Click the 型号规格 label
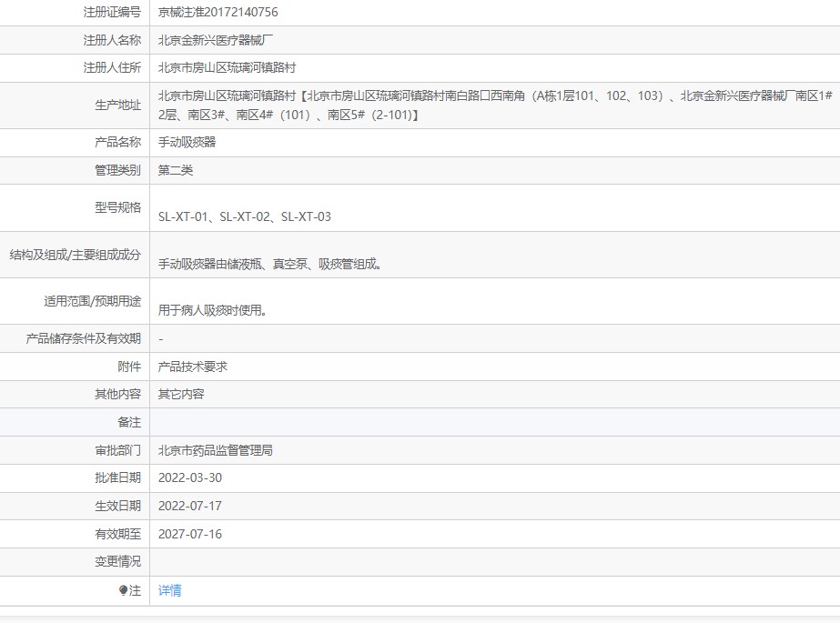The height and width of the screenshot is (623, 840). tap(118, 207)
